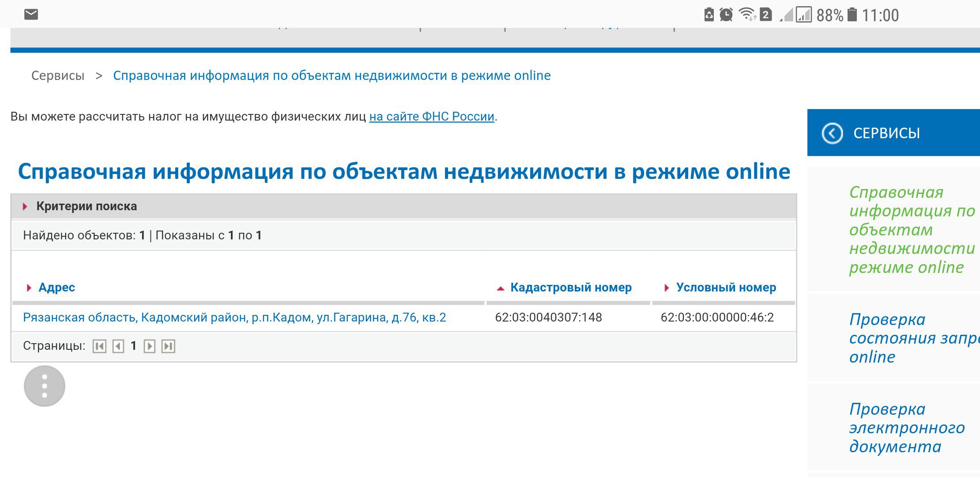The width and height of the screenshot is (980, 477).
Task: Open the mail notification icon
Action: (x=31, y=15)
